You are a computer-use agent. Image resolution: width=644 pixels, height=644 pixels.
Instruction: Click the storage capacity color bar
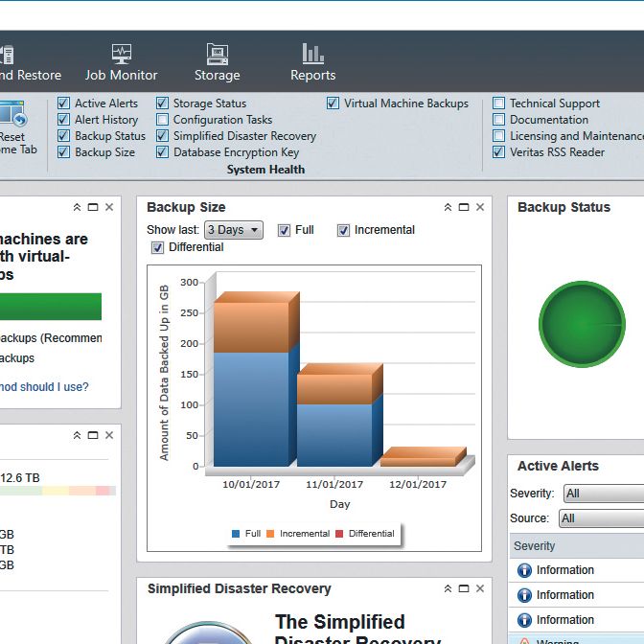(57, 491)
